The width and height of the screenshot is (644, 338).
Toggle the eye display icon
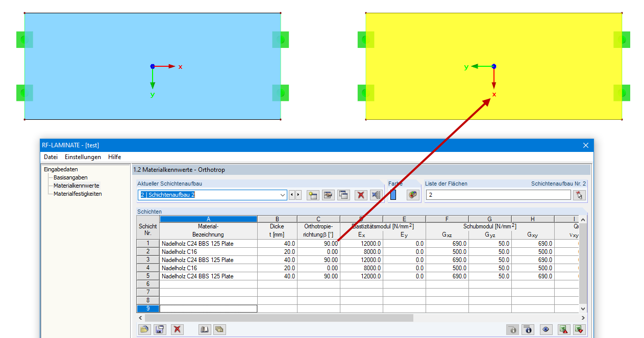click(546, 329)
